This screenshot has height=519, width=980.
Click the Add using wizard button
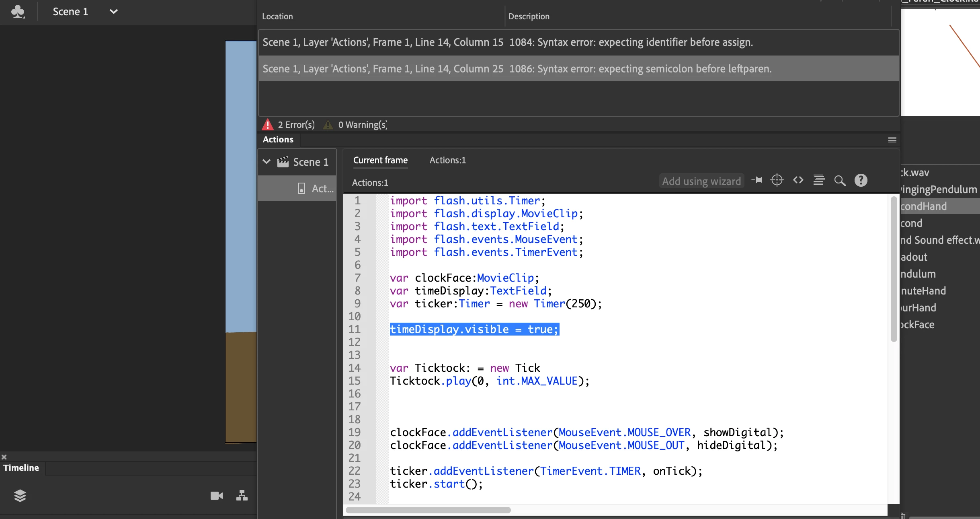tap(701, 181)
